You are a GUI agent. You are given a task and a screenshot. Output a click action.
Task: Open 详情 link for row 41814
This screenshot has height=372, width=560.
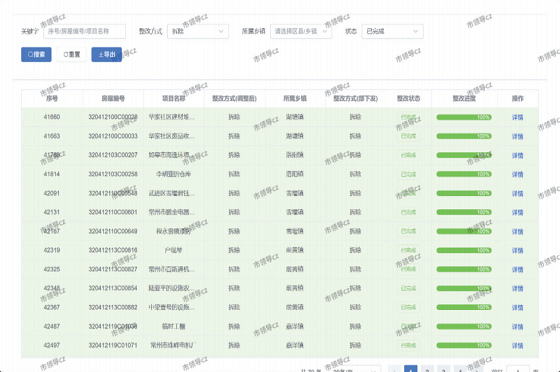coord(517,174)
